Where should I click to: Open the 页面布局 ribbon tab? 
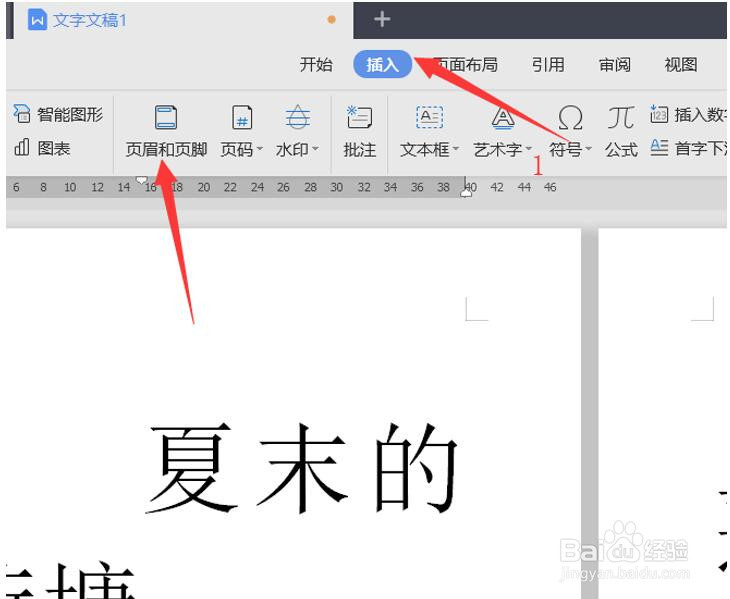[x=466, y=64]
